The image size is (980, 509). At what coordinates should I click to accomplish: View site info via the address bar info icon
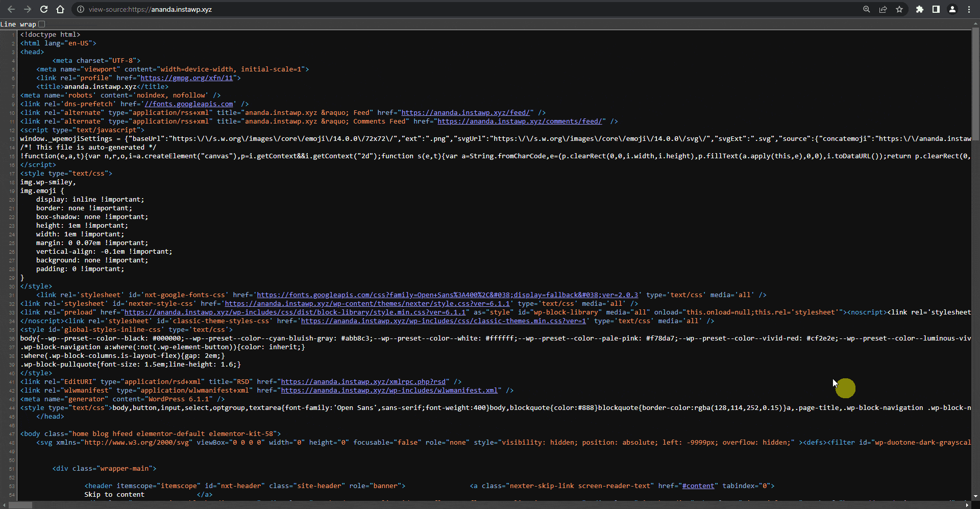coord(81,9)
